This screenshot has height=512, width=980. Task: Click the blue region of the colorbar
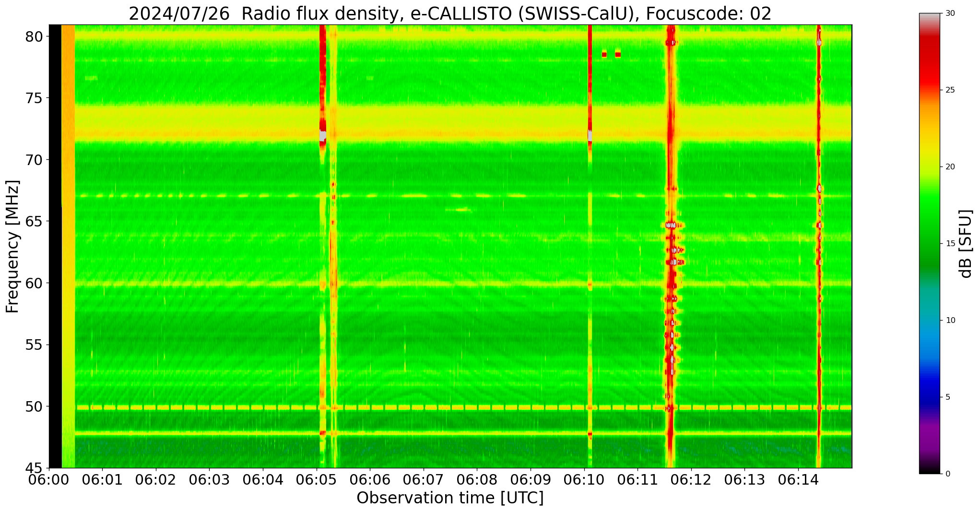click(929, 379)
